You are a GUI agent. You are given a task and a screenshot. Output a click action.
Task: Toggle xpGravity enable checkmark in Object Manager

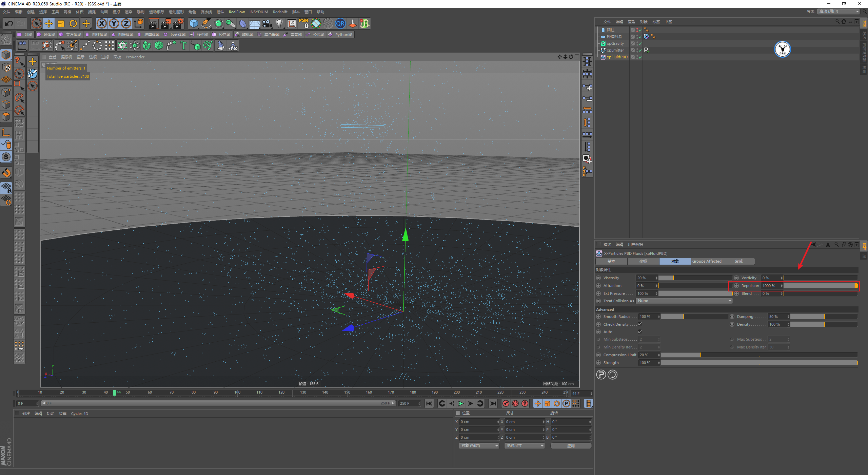(640, 44)
